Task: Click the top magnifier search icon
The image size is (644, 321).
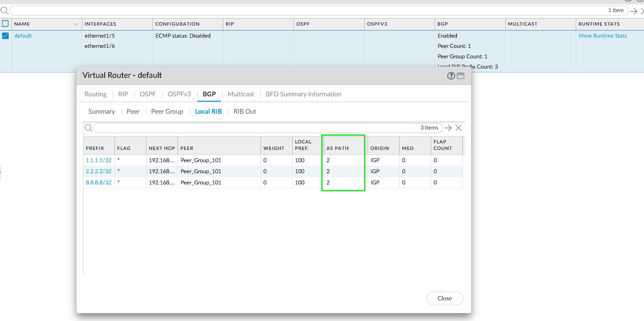Action: [4, 10]
